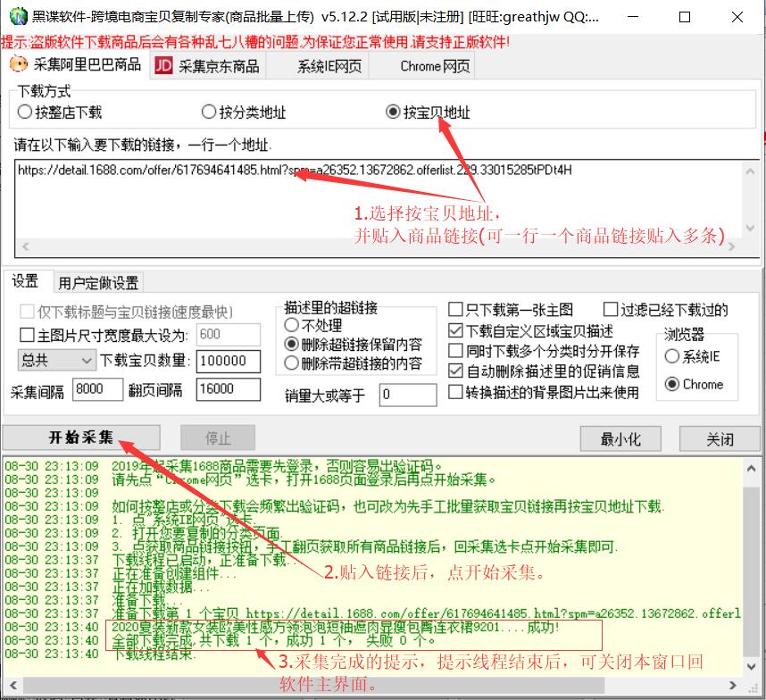
Task: Click the 最小化 button
Action: click(620, 438)
